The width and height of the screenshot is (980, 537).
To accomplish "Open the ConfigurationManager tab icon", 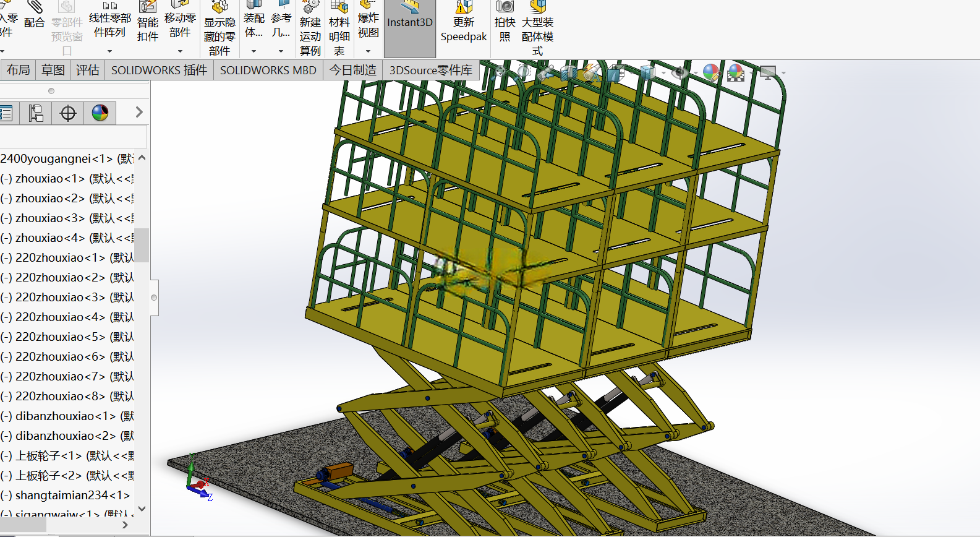I will pyautogui.click(x=36, y=113).
